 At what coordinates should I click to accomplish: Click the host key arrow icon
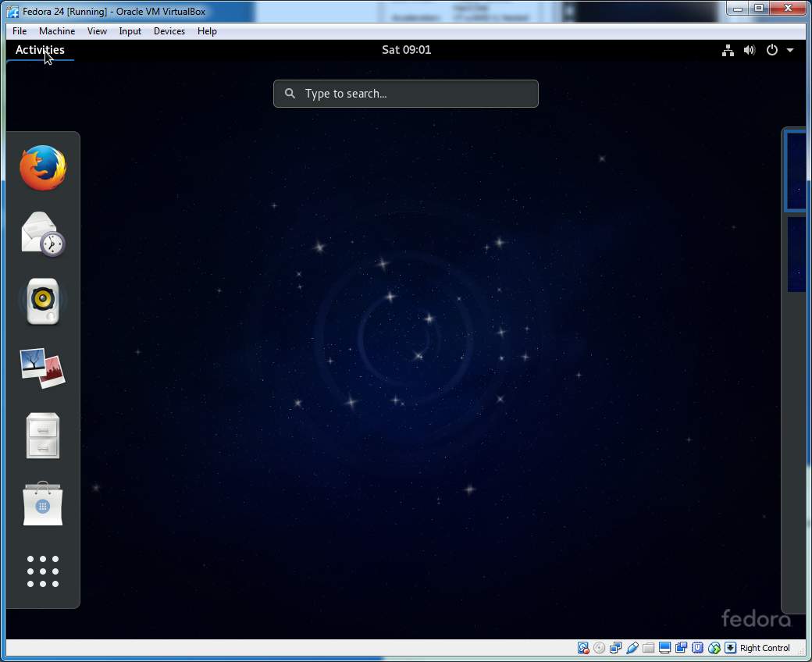pyautogui.click(x=730, y=648)
